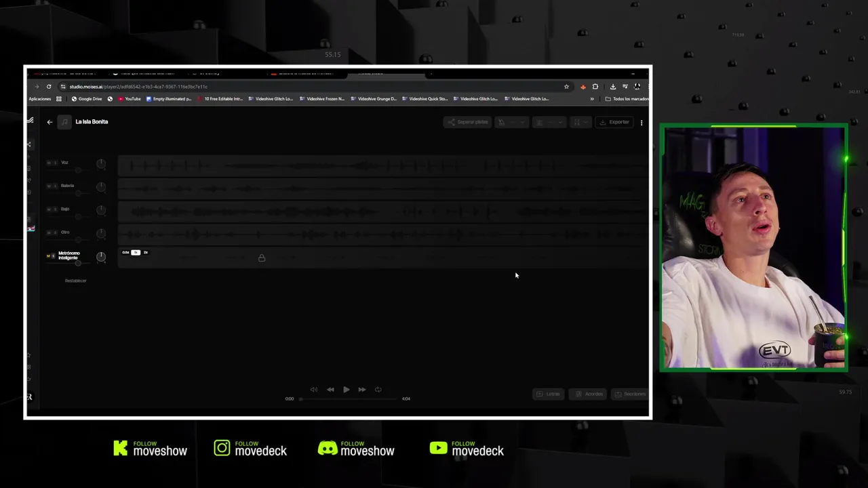
Task: Click the Moises logo in sidebar
Action: tap(29, 121)
